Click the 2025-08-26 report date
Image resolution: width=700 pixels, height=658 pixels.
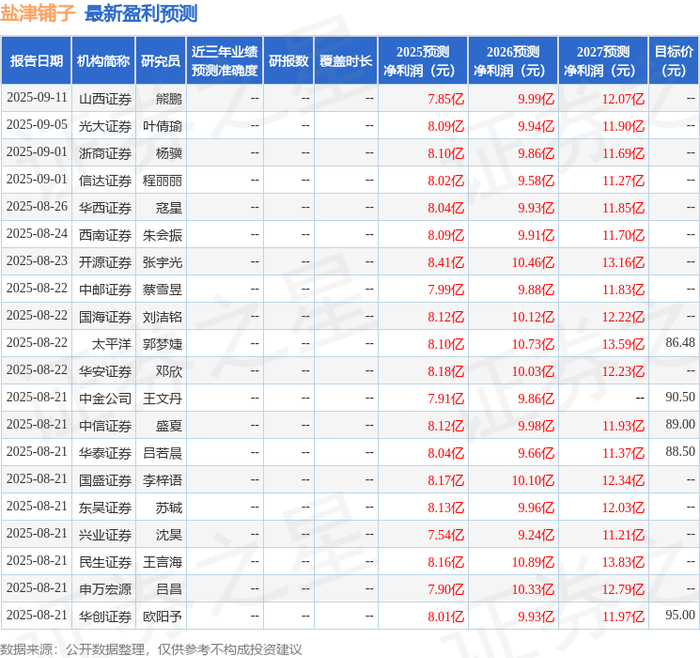coord(37,206)
